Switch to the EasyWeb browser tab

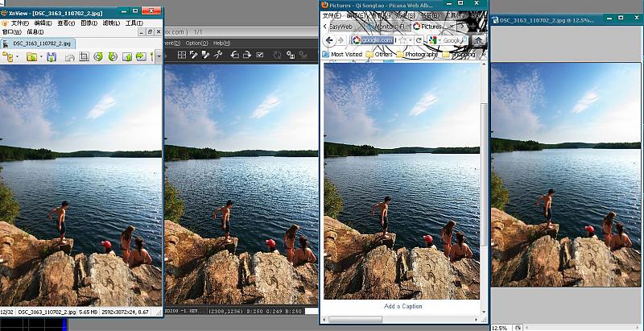[x=340, y=27]
